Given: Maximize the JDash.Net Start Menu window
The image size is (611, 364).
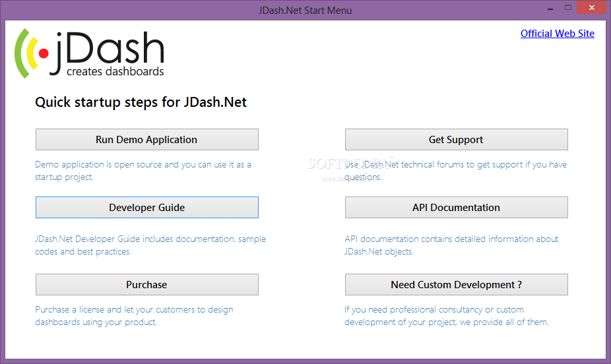Looking at the screenshot, I should pos(567,8).
